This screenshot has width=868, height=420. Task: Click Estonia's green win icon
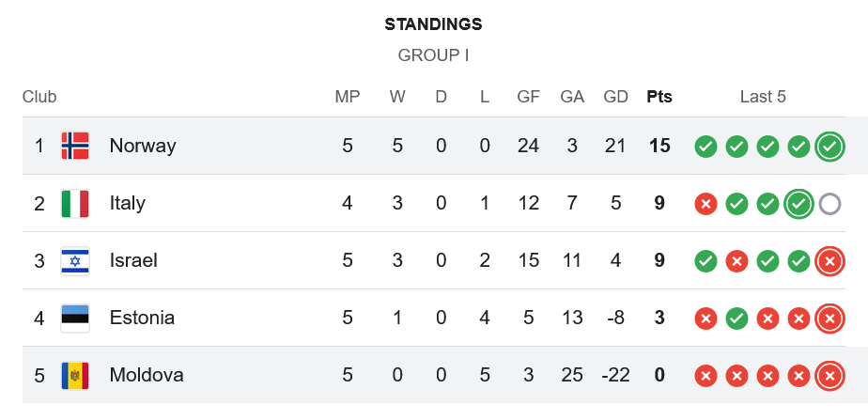736,319
